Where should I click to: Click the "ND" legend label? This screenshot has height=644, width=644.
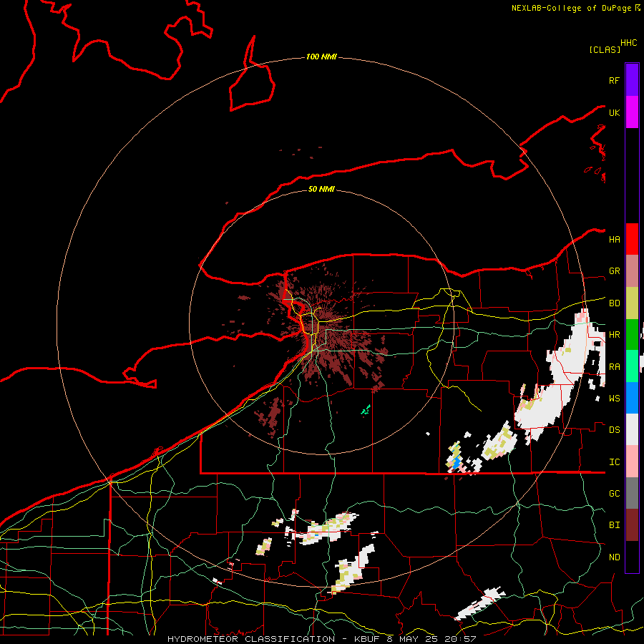click(x=614, y=557)
